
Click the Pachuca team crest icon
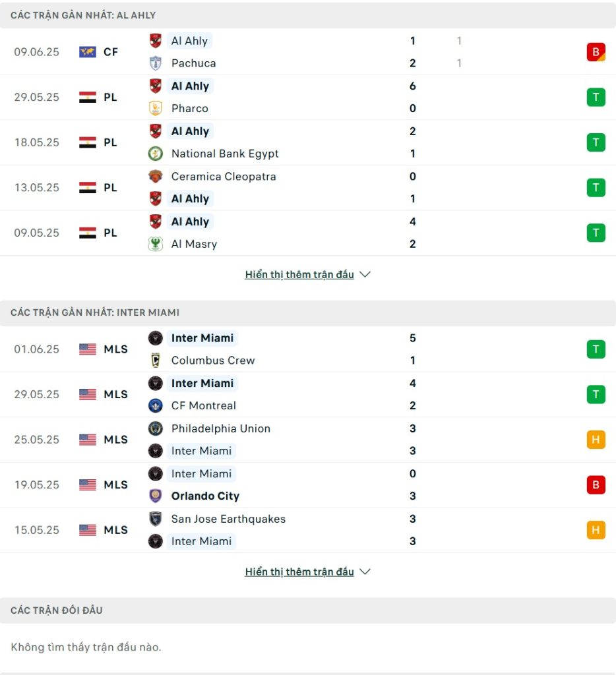pos(156,63)
